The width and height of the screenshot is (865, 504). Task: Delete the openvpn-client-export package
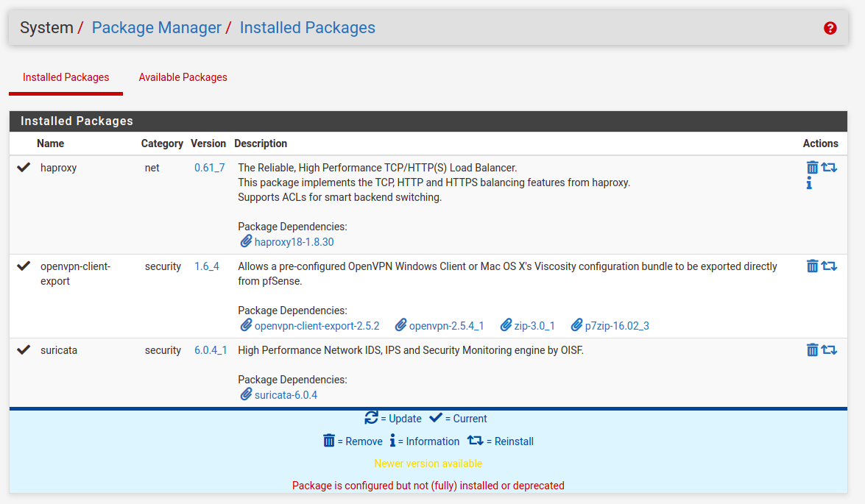[812, 266]
